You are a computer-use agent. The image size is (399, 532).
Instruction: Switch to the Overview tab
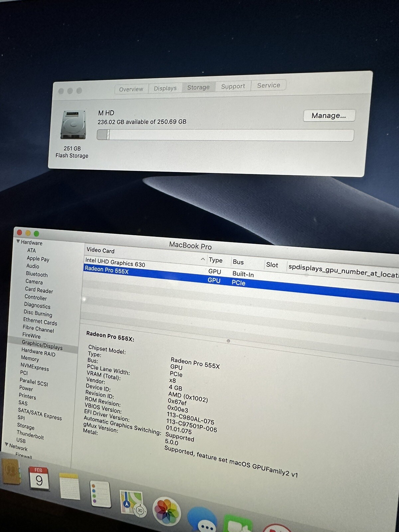tap(131, 89)
